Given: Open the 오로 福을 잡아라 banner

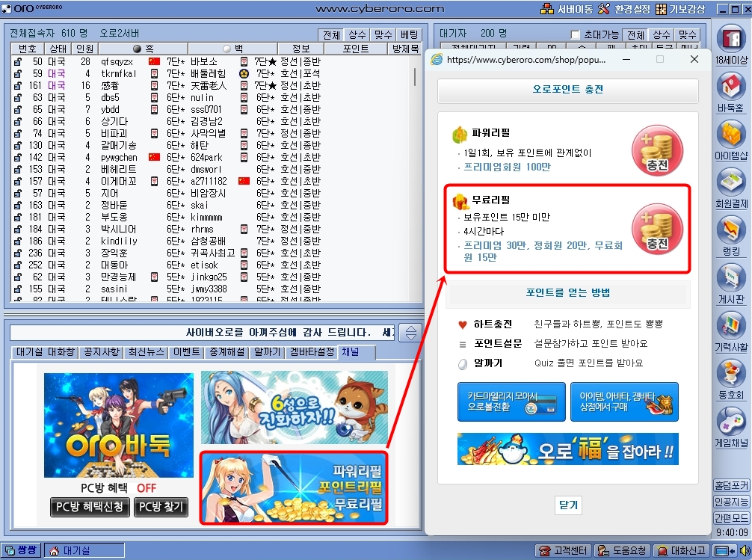Looking at the screenshot, I should pos(568,449).
